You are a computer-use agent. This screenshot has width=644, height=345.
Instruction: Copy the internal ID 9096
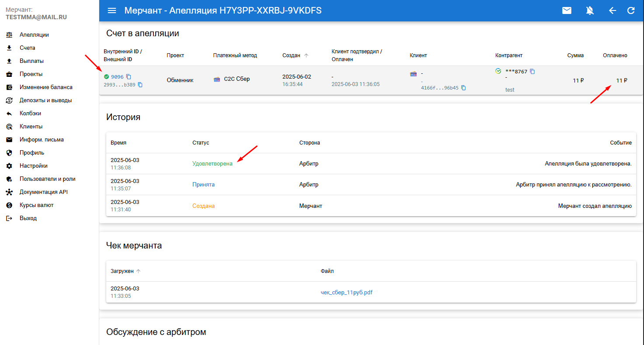[129, 77]
